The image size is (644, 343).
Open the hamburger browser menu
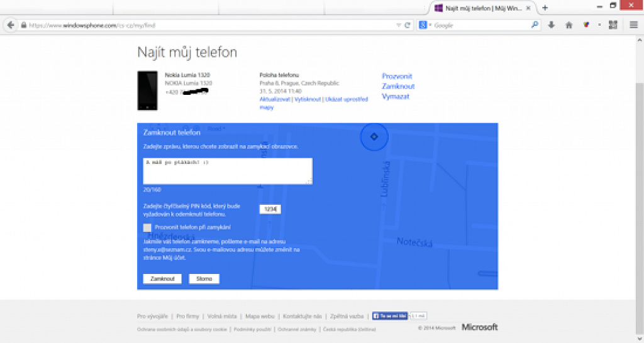[x=634, y=25]
